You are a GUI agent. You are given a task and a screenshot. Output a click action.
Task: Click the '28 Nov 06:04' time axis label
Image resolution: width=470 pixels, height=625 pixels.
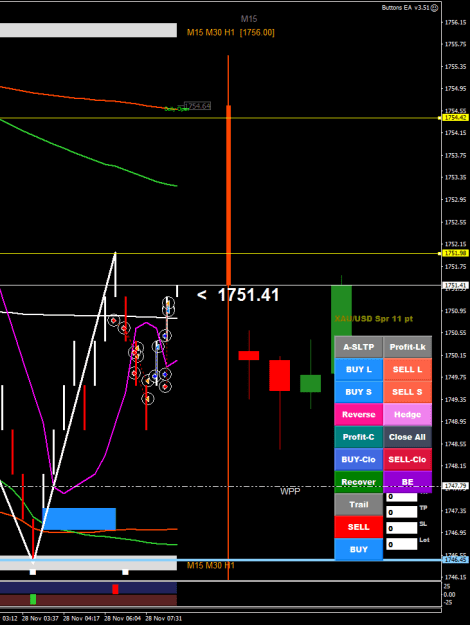[x=122, y=619]
